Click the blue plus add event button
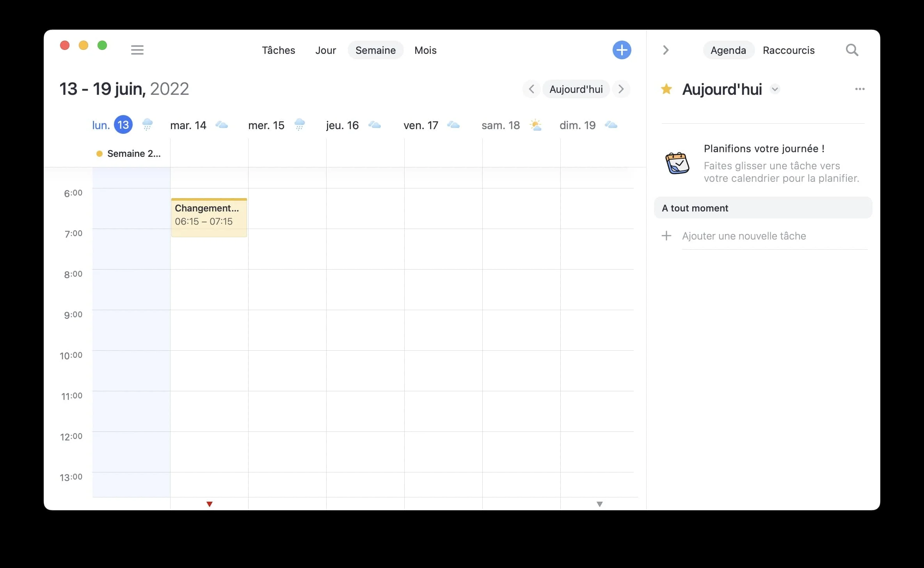Screen dimensions: 924x568 tap(622, 50)
